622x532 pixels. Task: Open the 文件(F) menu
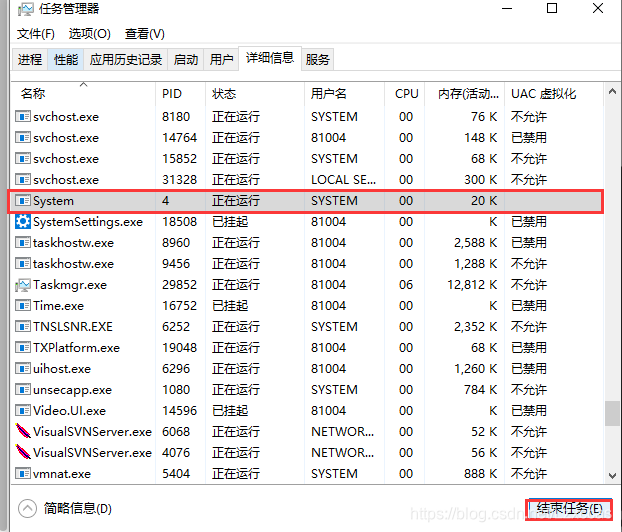[x=36, y=34]
